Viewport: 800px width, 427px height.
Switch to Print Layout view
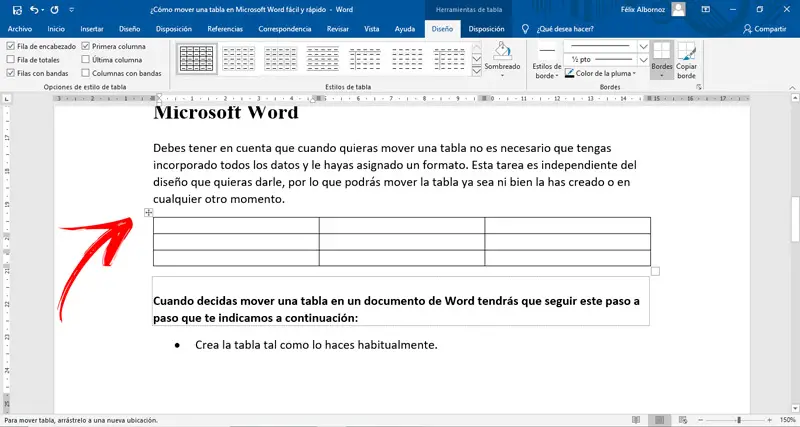(660, 420)
